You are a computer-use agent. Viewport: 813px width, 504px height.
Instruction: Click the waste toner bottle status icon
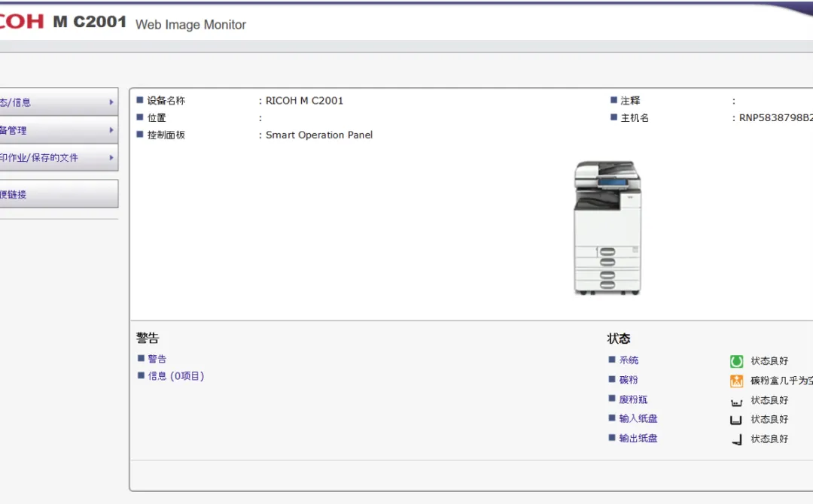point(736,402)
